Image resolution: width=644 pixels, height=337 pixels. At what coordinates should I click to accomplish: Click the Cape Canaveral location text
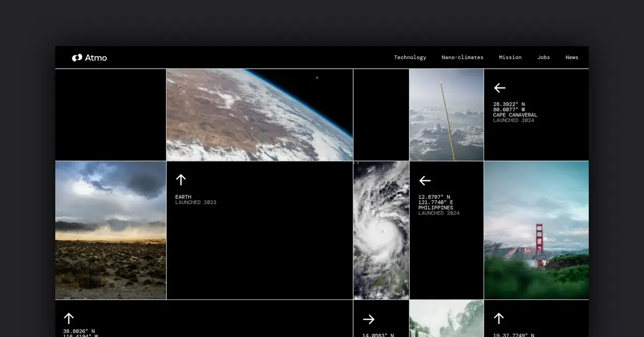click(x=515, y=115)
